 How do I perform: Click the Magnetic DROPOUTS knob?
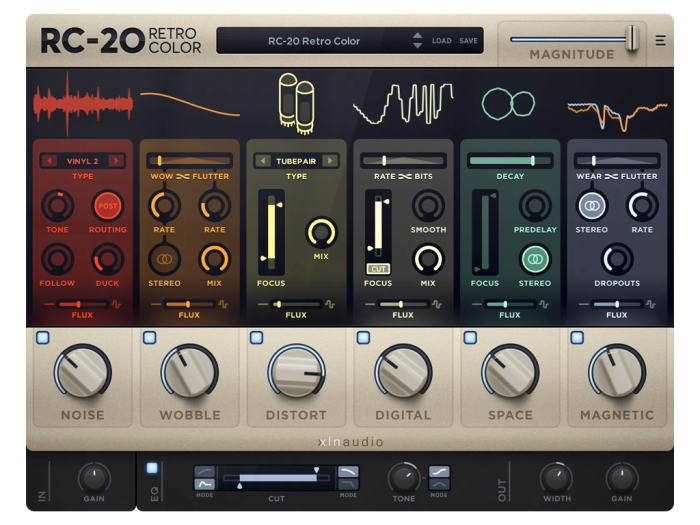pyautogui.click(x=617, y=259)
